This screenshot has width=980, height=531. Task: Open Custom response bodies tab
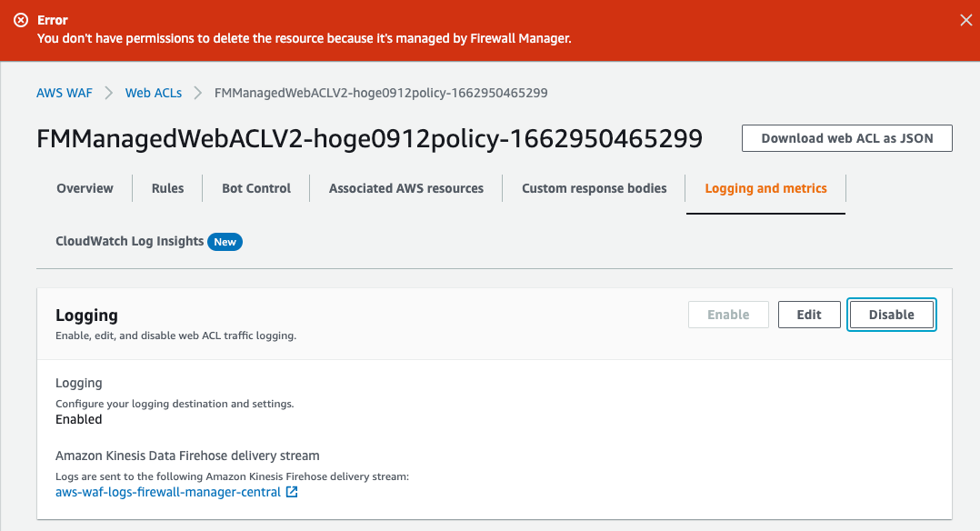(x=595, y=188)
